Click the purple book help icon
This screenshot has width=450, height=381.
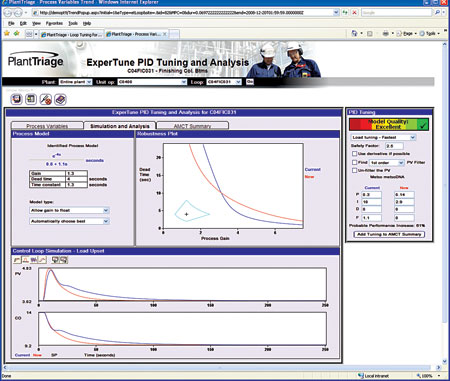coord(60,99)
